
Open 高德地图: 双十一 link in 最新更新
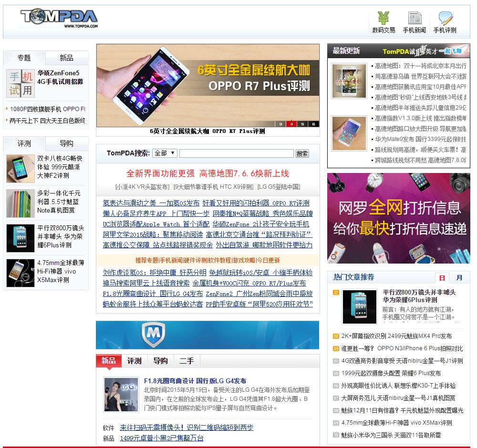[x=420, y=66]
